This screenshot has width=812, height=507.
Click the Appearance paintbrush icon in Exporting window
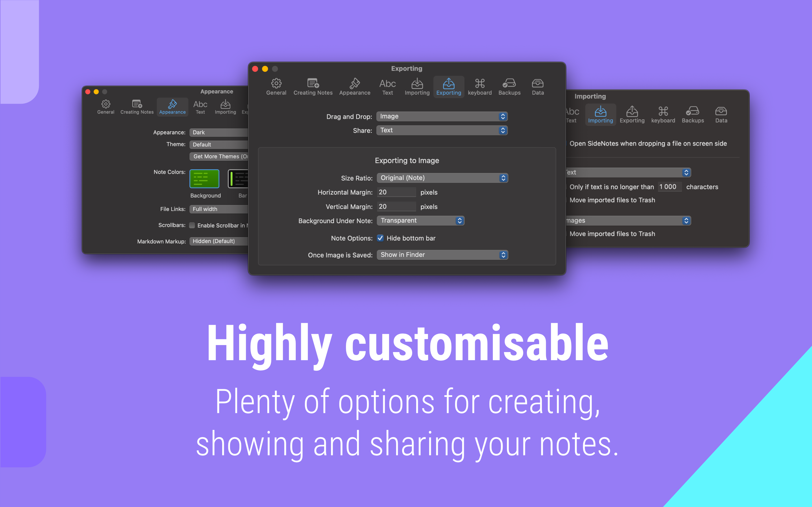355,86
